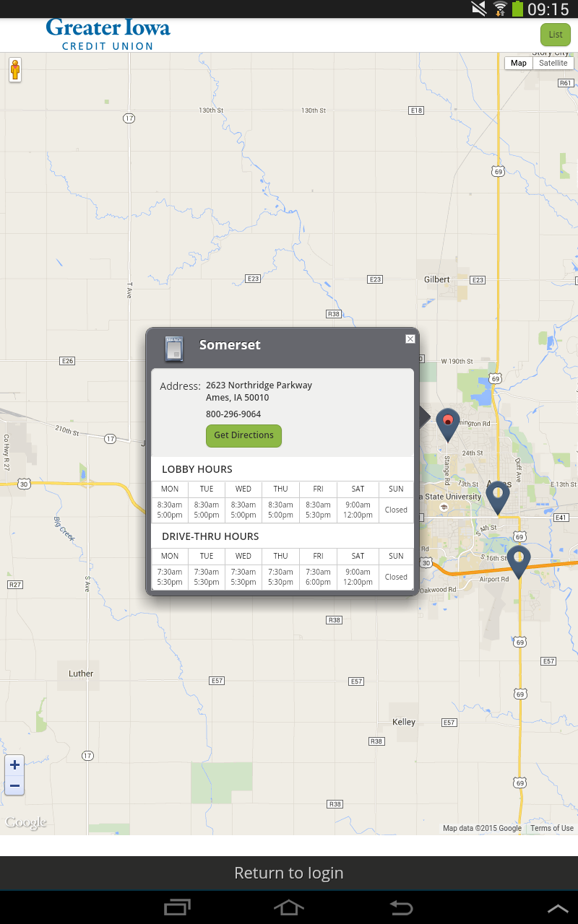Tap the Wi-Fi icon in status bar
The height and width of the screenshot is (924, 578).
point(500,9)
